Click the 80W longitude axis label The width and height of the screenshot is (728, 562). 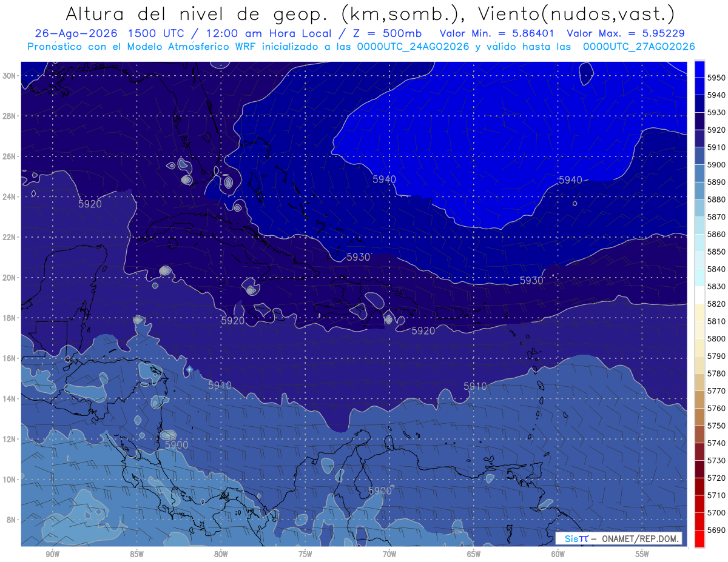pyautogui.click(x=221, y=554)
